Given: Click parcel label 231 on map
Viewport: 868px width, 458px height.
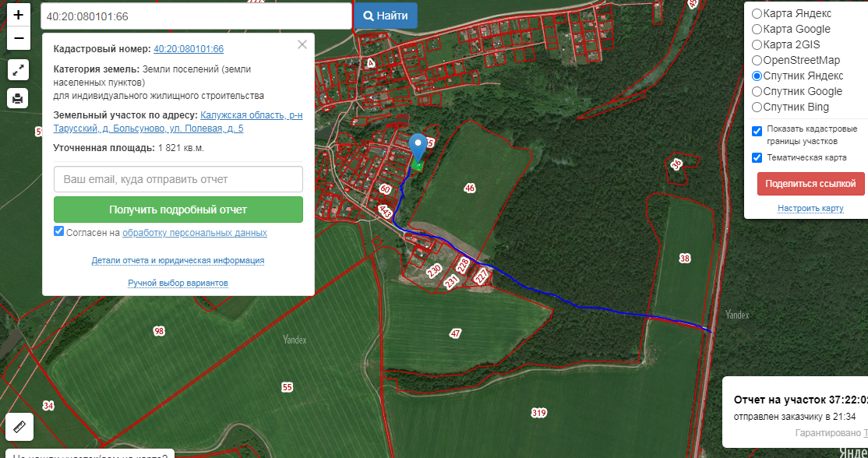Looking at the screenshot, I should point(451,282).
